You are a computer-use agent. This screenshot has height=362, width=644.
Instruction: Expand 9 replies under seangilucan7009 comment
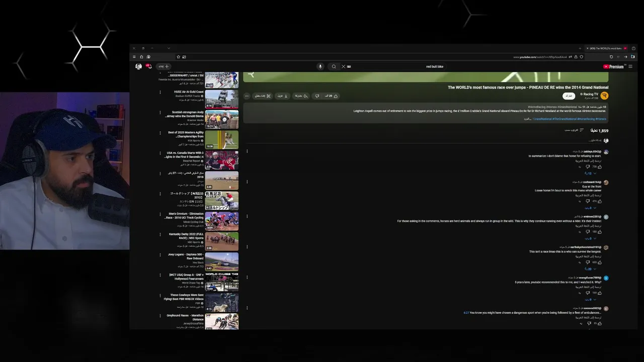tap(590, 300)
